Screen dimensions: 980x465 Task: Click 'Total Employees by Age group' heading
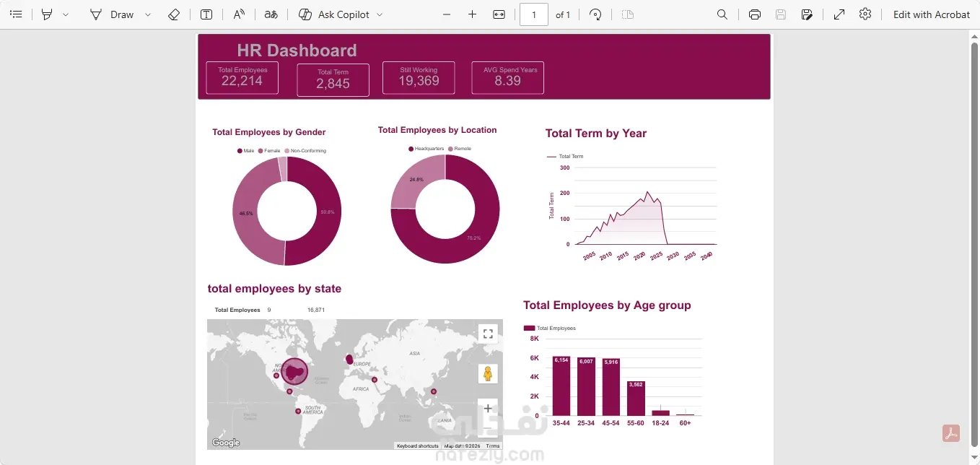[607, 305]
